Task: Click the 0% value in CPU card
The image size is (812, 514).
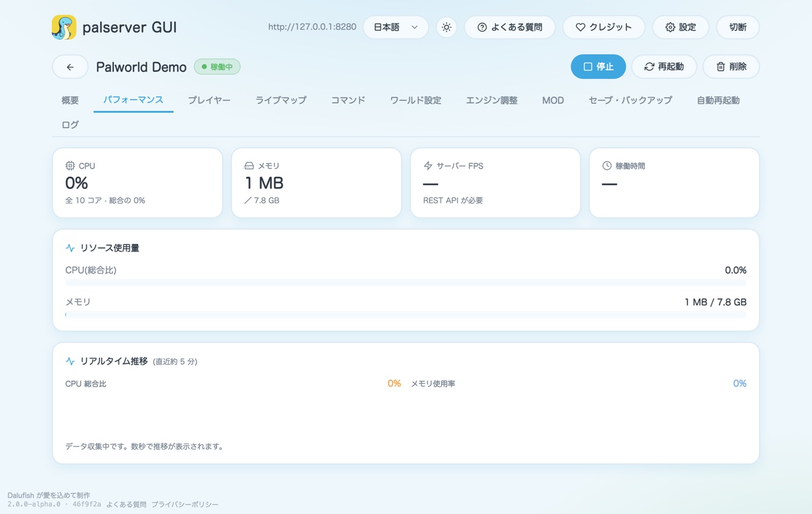Action: click(76, 183)
